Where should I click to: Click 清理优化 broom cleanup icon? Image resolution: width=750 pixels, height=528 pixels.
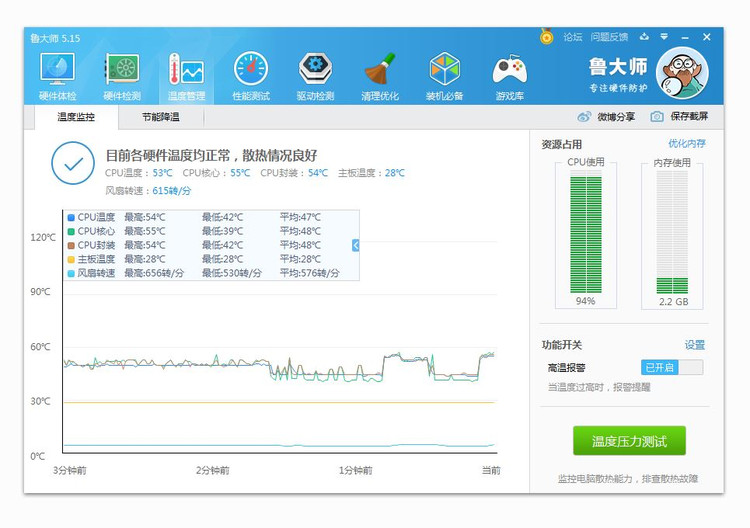click(x=379, y=76)
